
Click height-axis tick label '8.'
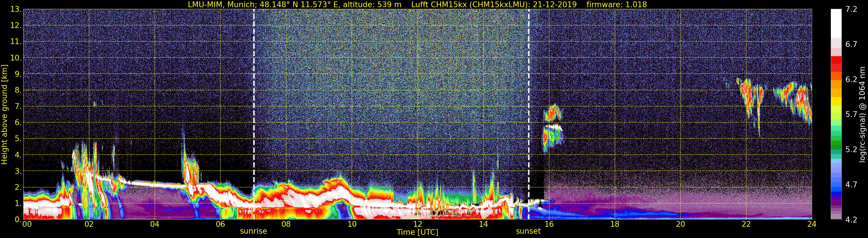pyautogui.click(x=18, y=90)
